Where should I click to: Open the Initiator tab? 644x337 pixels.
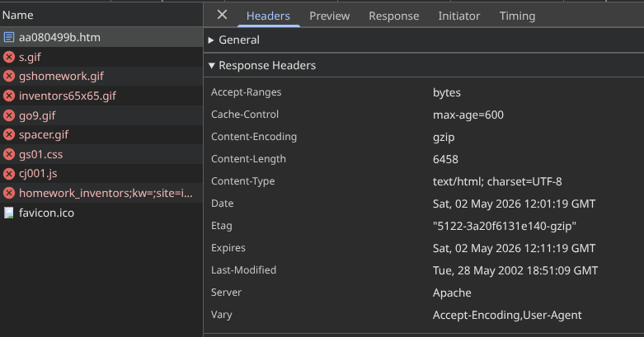coord(458,16)
